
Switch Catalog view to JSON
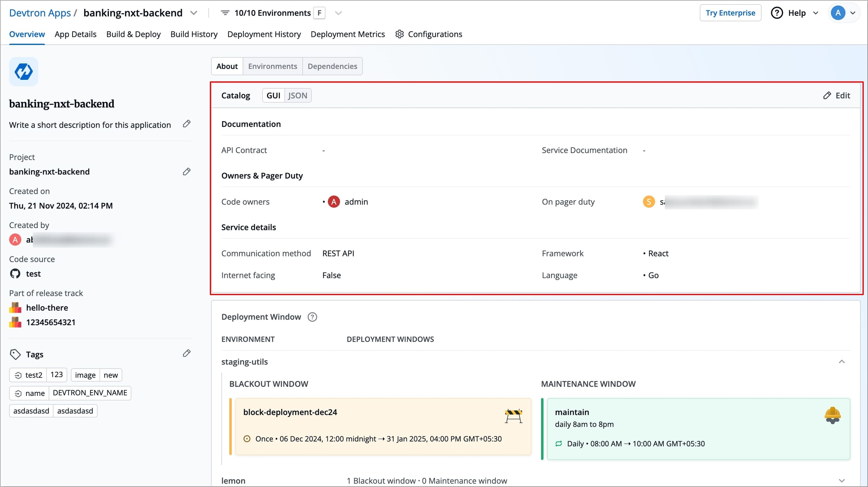tap(298, 96)
